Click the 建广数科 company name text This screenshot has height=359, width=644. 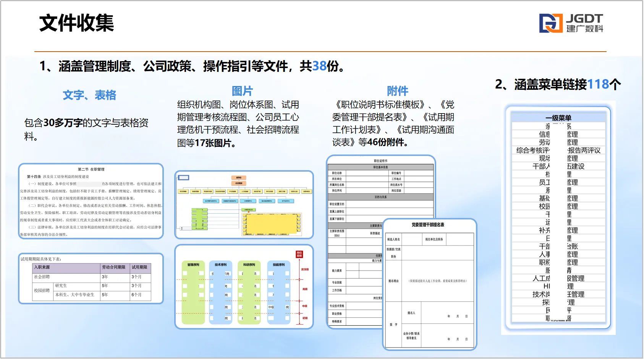point(584,29)
